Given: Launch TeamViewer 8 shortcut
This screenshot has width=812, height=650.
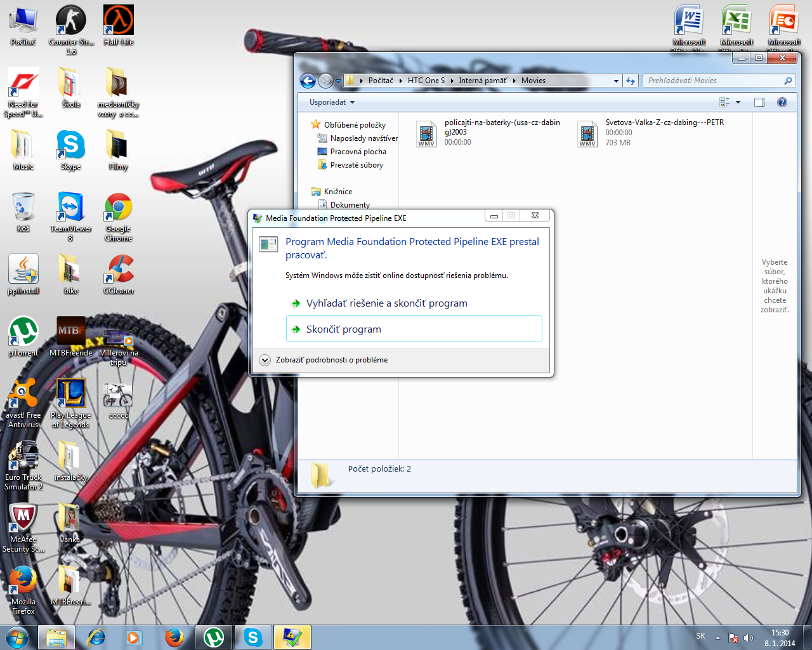Looking at the screenshot, I should pos(71,217).
